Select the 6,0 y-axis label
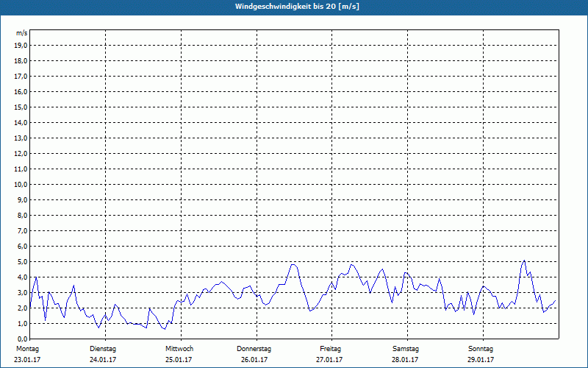This screenshot has height=368, width=588. pos(22,247)
